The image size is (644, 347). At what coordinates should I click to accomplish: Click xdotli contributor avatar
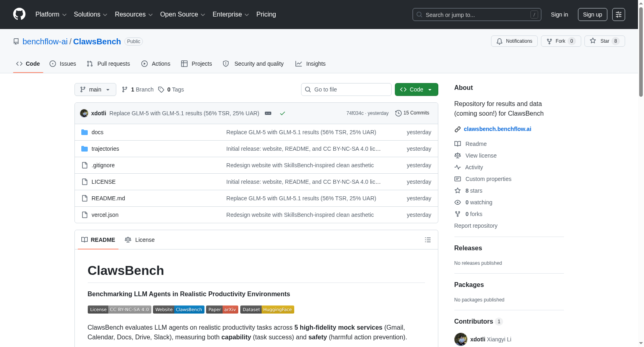coord(461,339)
